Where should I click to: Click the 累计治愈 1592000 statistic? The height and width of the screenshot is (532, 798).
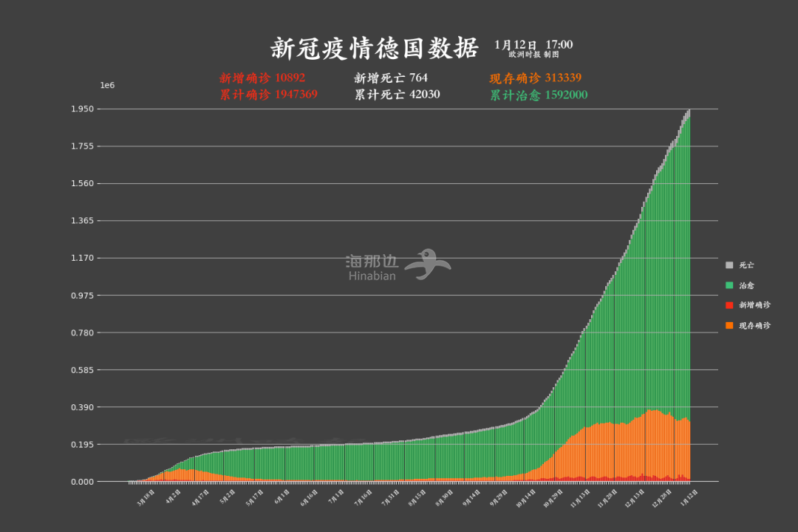pyautogui.click(x=539, y=95)
